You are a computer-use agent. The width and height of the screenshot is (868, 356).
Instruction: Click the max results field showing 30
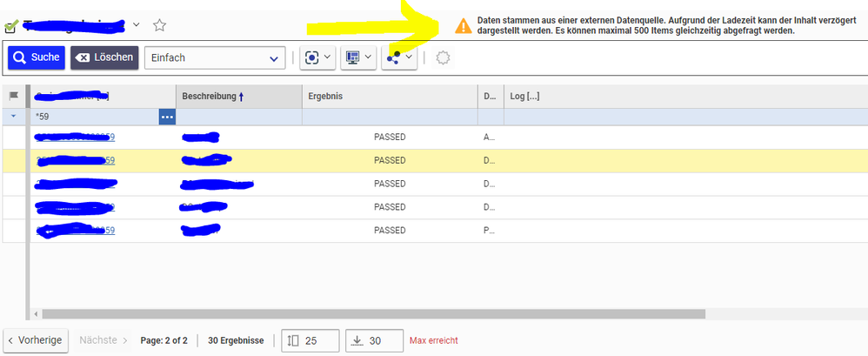(376, 340)
